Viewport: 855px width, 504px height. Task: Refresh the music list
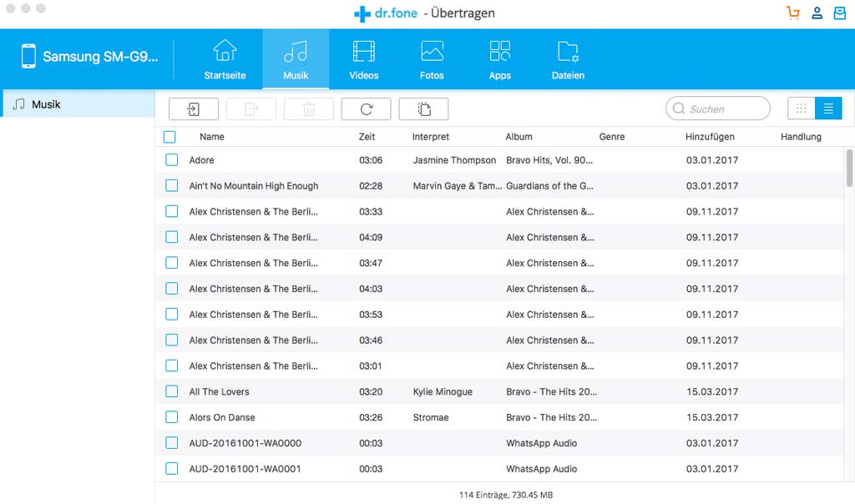(366, 108)
